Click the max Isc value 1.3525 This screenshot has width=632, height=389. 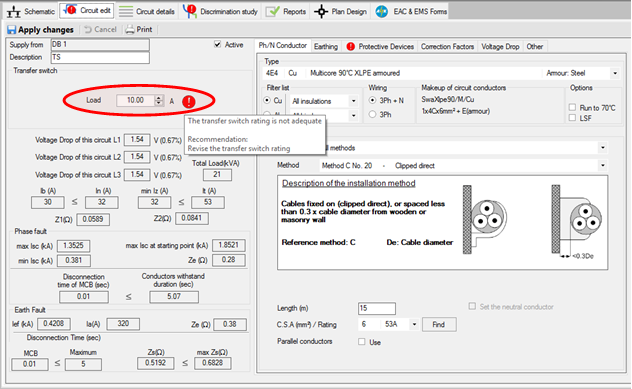(73, 245)
